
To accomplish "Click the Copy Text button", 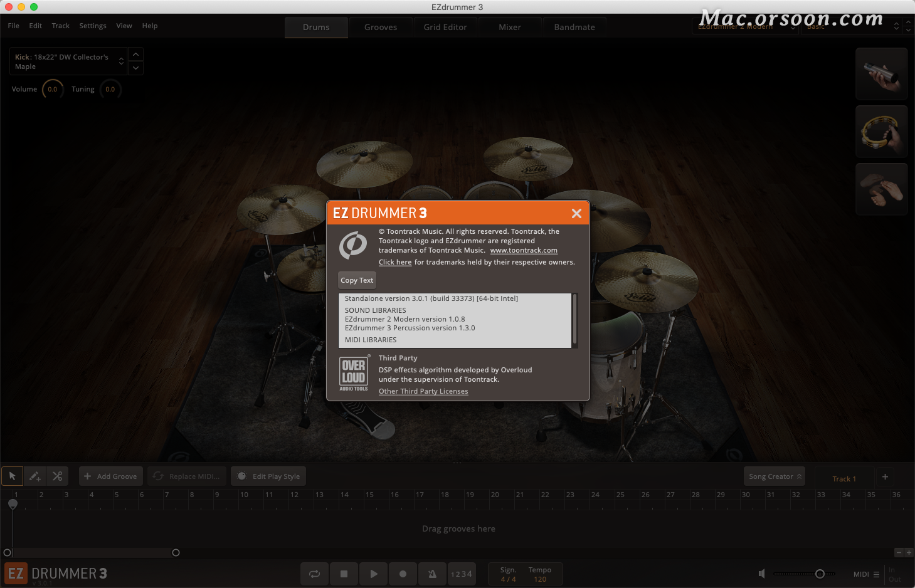I will [357, 280].
